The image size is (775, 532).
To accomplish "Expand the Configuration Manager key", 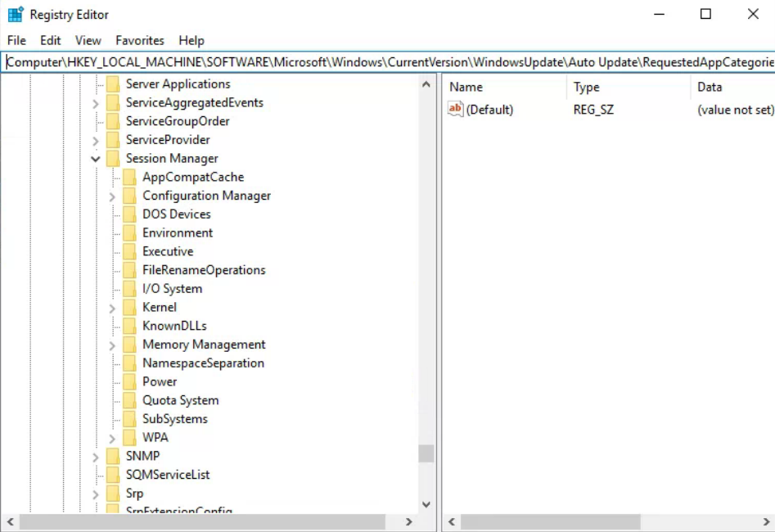I will coord(112,196).
